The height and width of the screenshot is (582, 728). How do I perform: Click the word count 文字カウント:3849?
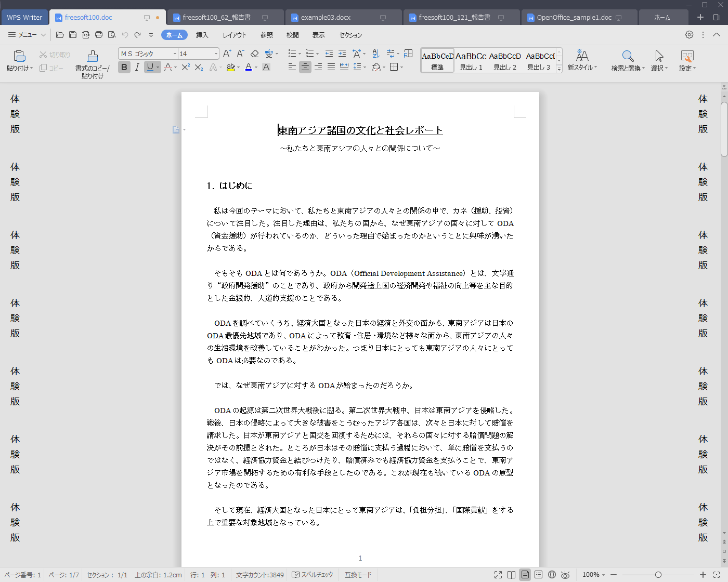[x=259, y=575]
